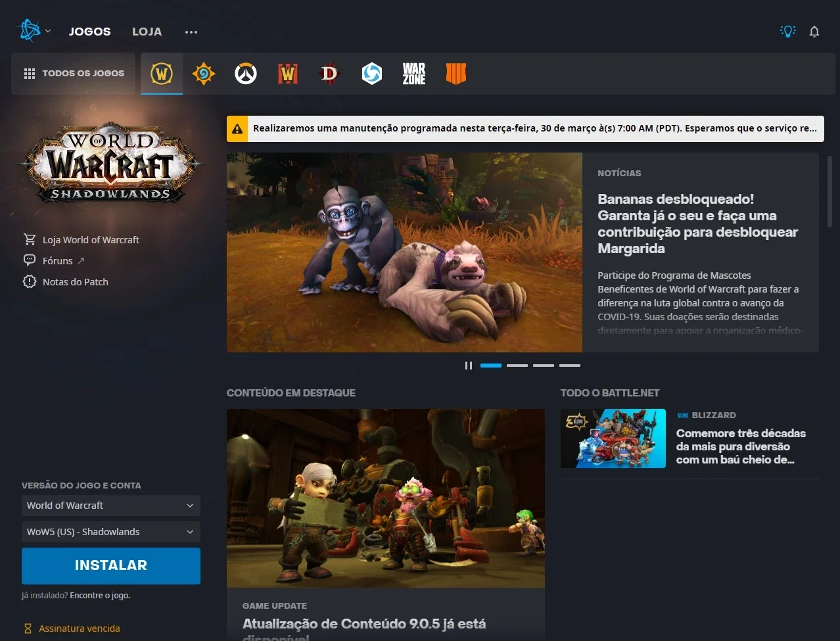Open the Blizzard 30 years thumbnail
The height and width of the screenshot is (641, 840).
pos(613,439)
